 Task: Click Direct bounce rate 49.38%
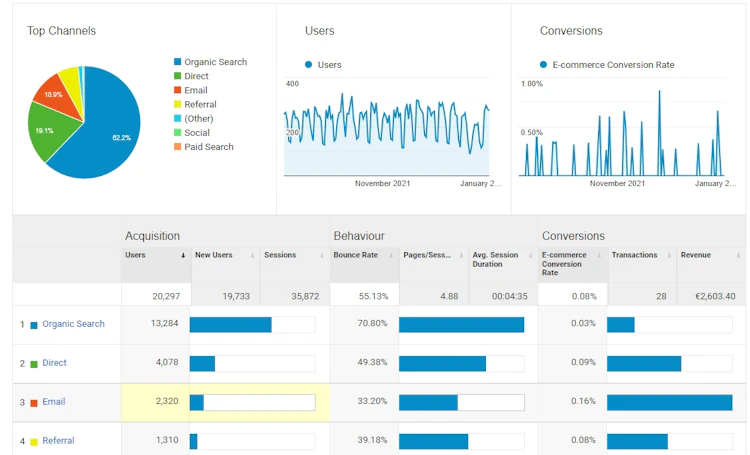click(x=372, y=362)
